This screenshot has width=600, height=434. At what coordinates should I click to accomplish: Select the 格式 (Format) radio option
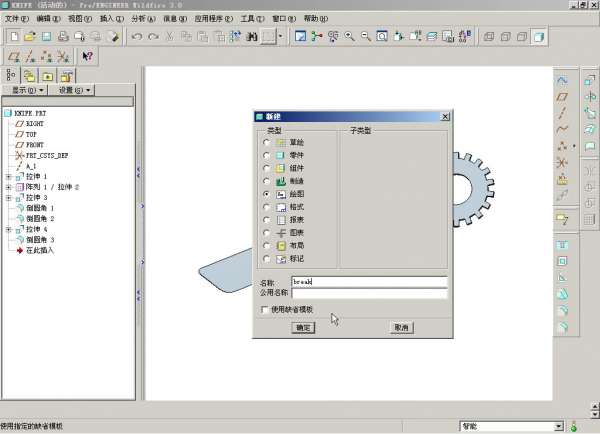pos(266,207)
